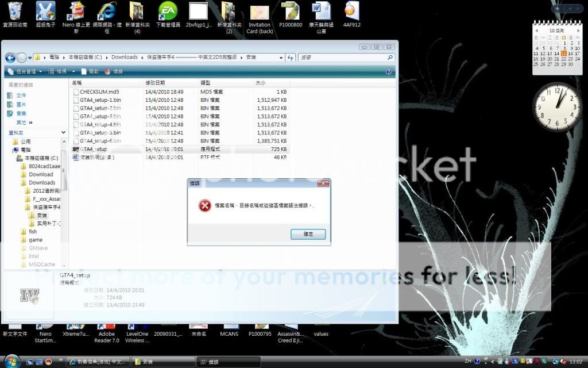Open the Organize dropdown menu
Screen dimensions: 588x368
pos(25,71)
